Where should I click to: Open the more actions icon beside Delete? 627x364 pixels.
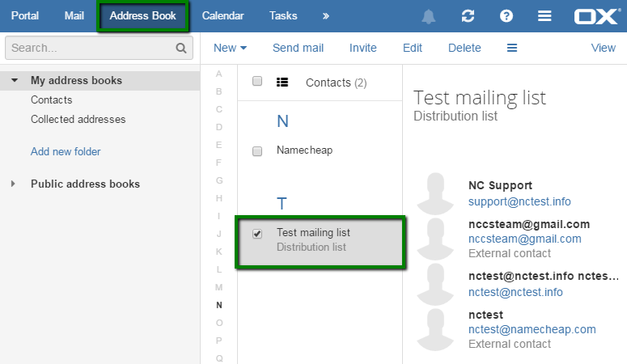[x=512, y=48]
